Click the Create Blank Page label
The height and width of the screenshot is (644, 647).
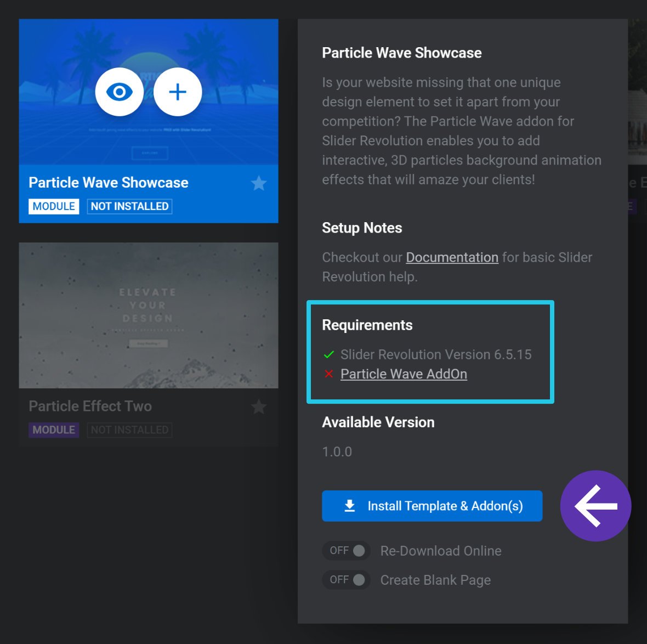click(x=435, y=580)
